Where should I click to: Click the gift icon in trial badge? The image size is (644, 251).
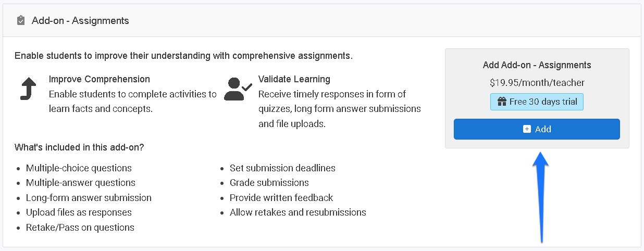tap(502, 102)
